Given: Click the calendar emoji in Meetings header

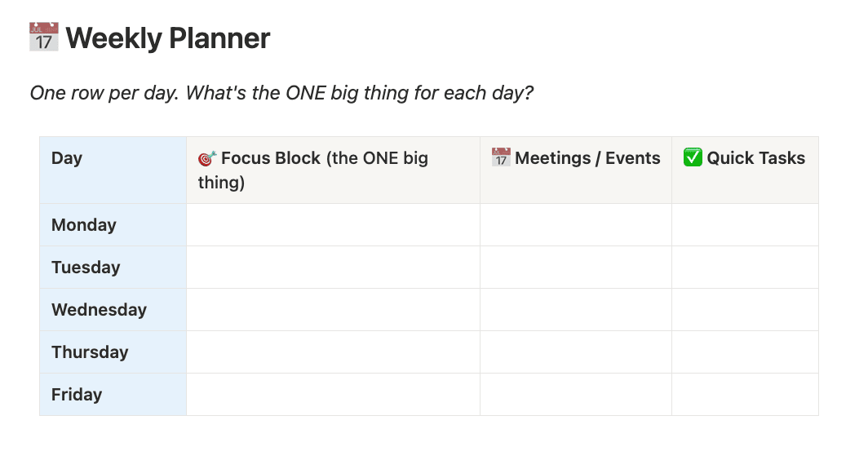Looking at the screenshot, I should 501,157.
